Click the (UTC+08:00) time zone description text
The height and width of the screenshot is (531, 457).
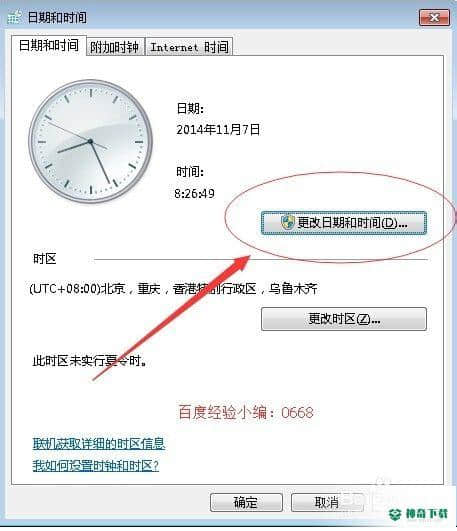point(173,289)
